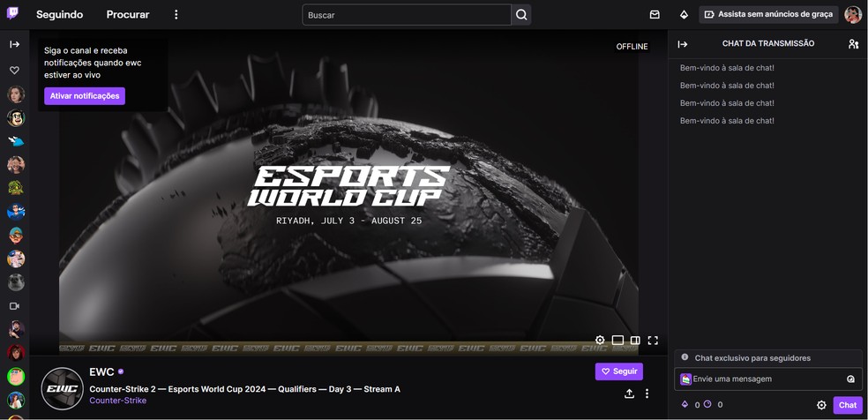Screen dimensions: 868x420
Task: Click the chat identity cake badge icon
Action: click(686, 379)
